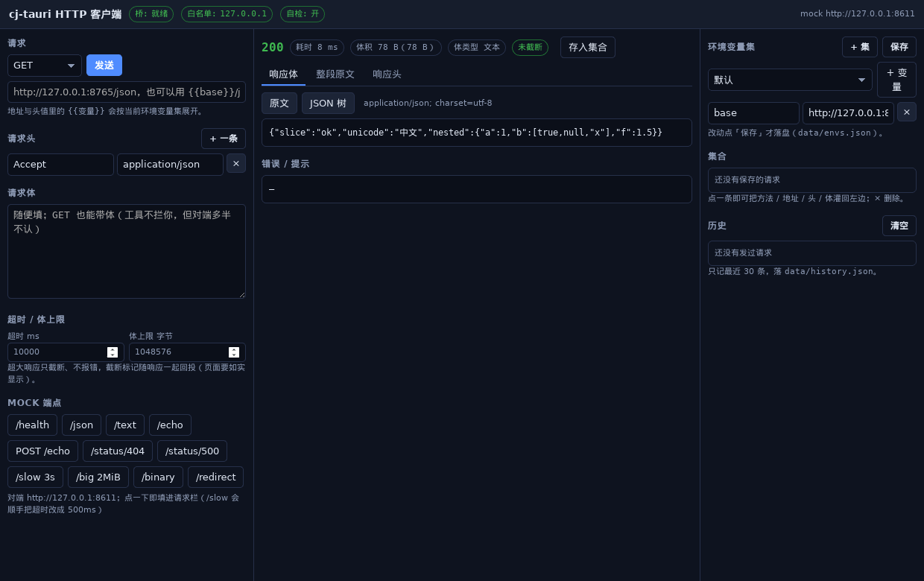Select the /big 2MiB mock endpoint
This screenshot has width=924, height=581.
point(98,477)
